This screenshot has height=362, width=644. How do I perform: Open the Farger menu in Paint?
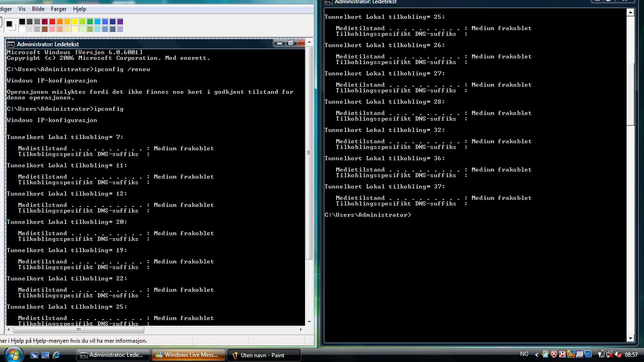[58, 9]
